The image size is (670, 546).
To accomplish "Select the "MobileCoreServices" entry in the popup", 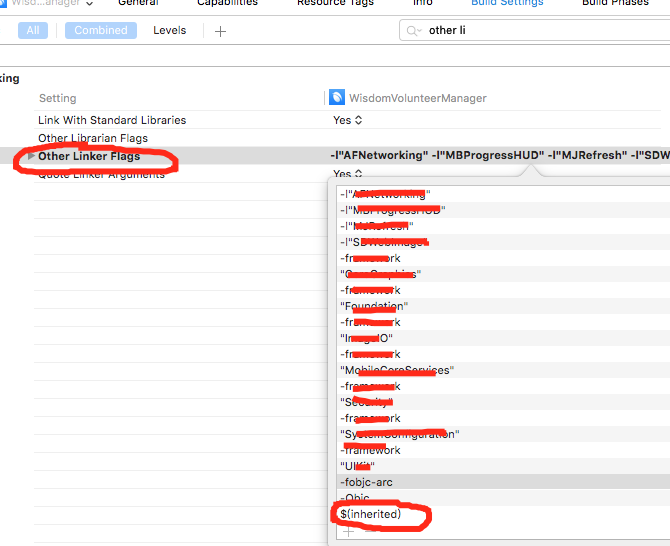I will (x=503, y=370).
